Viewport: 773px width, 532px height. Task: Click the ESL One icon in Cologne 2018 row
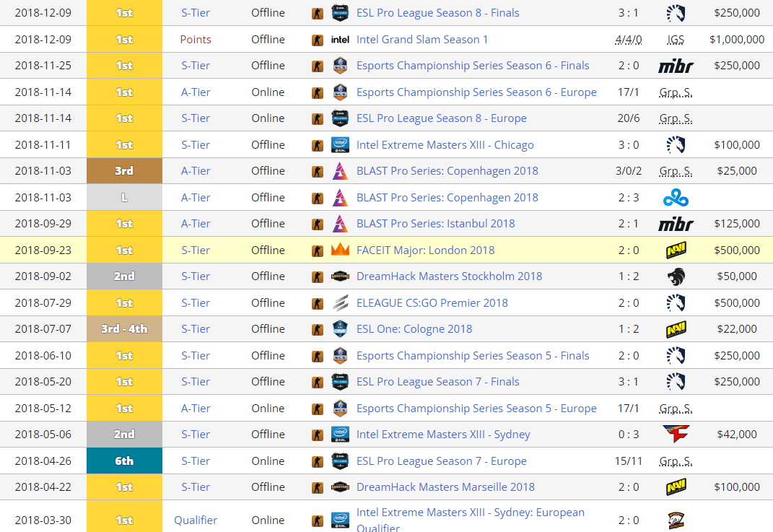point(340,329)
